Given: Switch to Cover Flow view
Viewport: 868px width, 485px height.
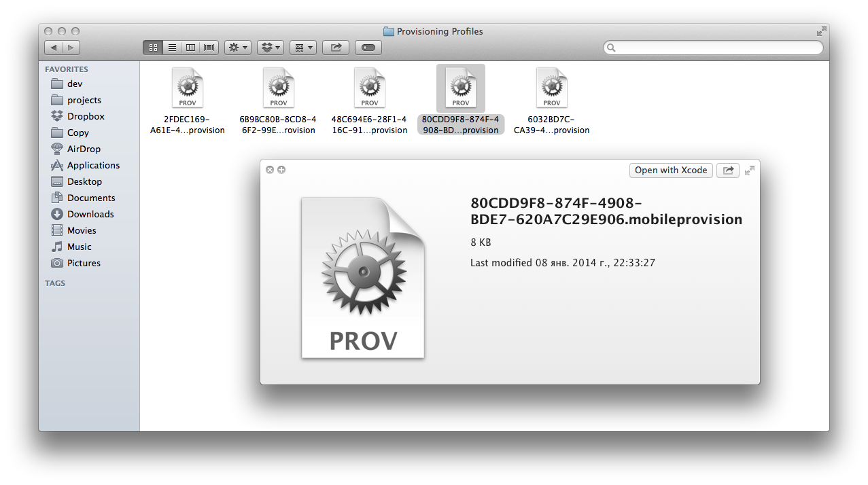Looking at the screenshot, I should (x=209, y=48).
